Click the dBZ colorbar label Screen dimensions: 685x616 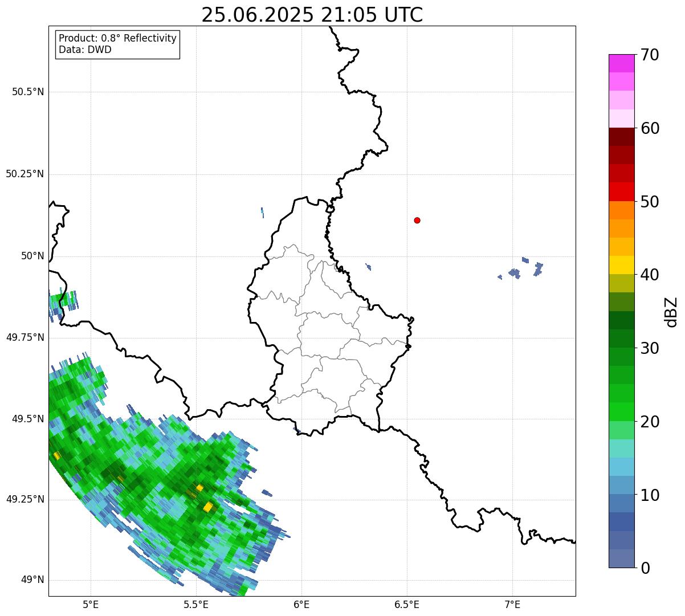pyautogui.click(x=672, y=311)
